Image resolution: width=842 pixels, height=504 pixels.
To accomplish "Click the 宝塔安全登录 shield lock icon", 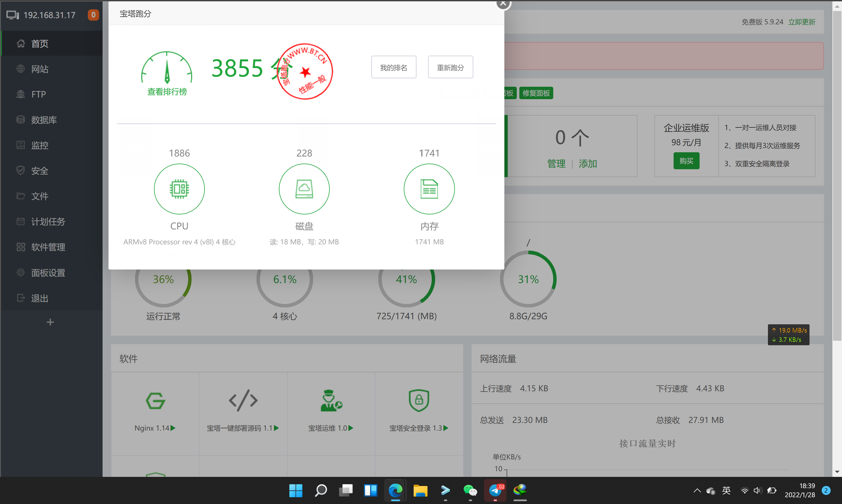I will point(419,401).
